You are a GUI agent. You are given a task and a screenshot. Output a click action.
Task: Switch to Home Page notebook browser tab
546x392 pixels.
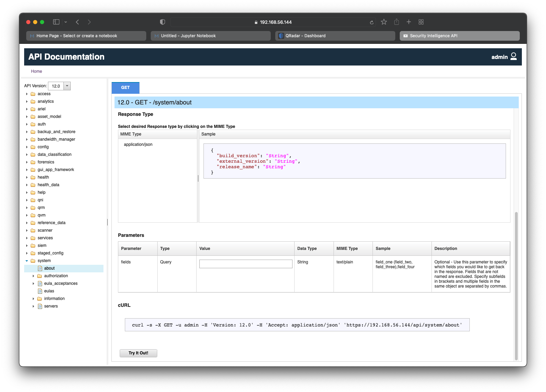pyautogui.click(x=86, y=36)
